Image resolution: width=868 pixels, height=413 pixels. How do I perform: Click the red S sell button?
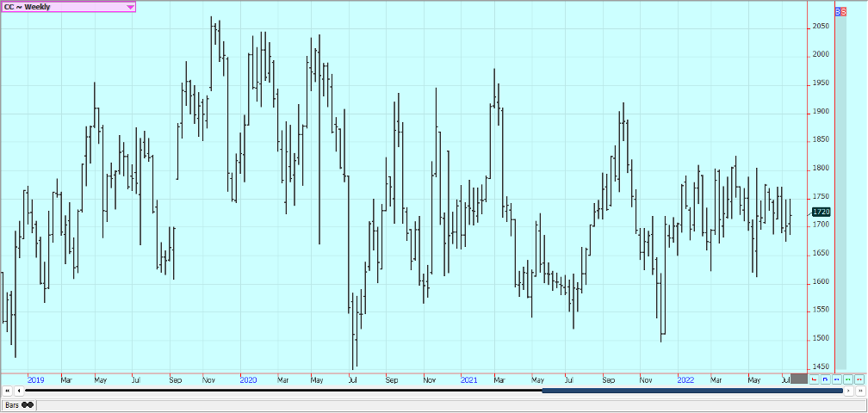(x=843, y=11)
